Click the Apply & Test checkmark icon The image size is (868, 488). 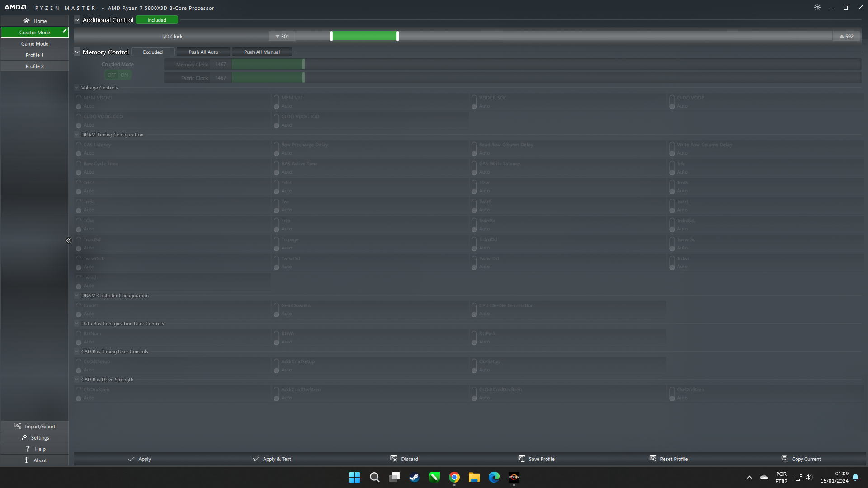coord(256,459)
